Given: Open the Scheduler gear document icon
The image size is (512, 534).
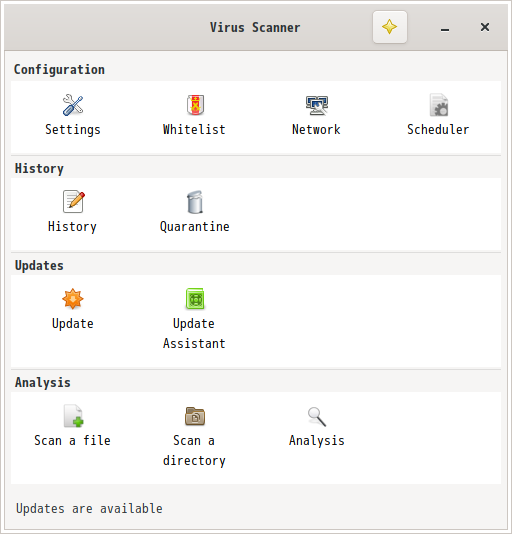Looking at the screenshot, I should click(x=439, y=105).
